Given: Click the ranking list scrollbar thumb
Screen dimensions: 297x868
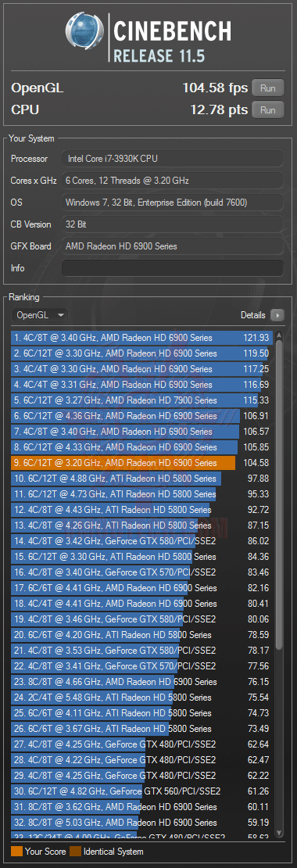Looking at the screenshot, I should pyautogui.click(x=279, y=496).
